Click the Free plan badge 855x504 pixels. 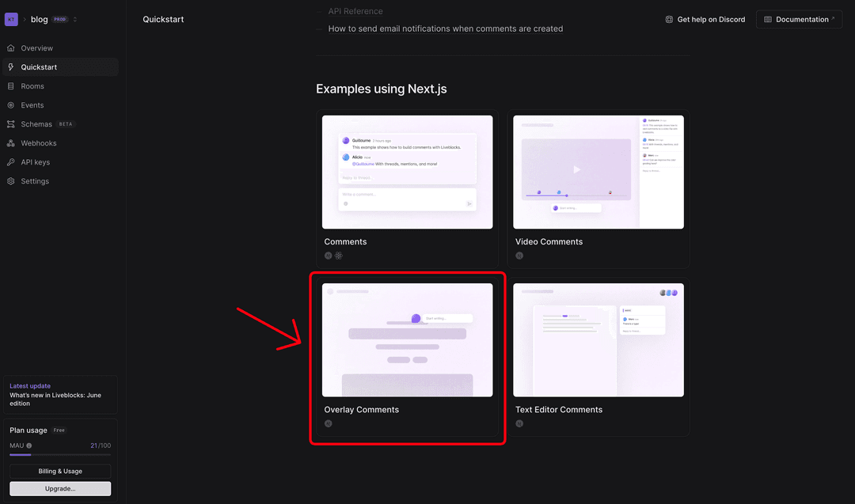(x=59, y=430)
